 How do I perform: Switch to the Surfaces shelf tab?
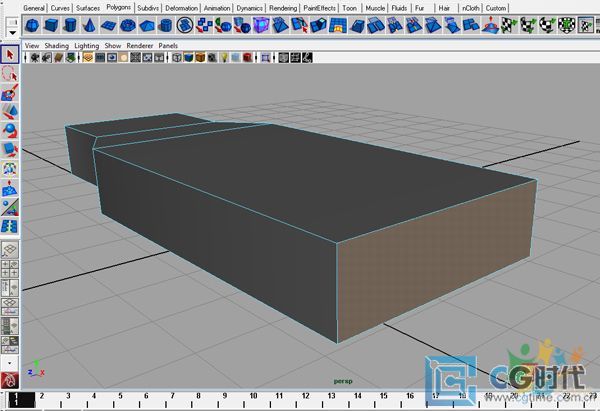coord(88,8)
